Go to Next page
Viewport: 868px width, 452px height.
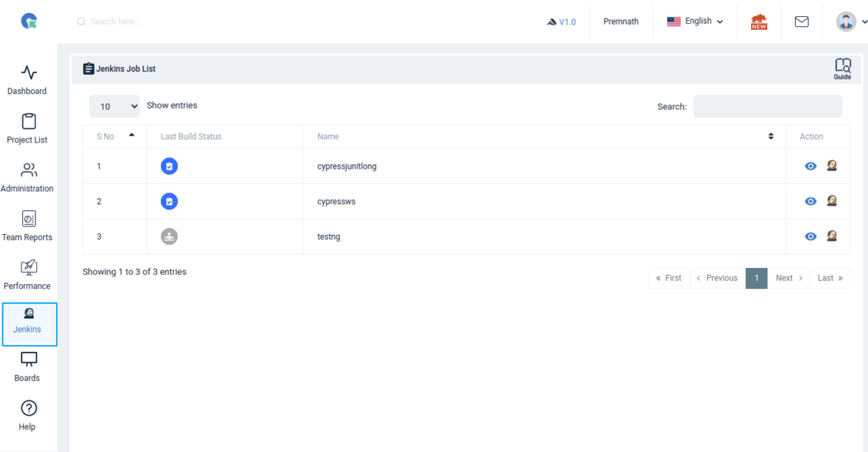(789, 278)
